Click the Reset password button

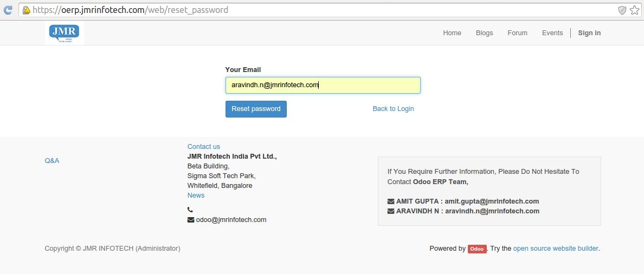pos(256,109)
